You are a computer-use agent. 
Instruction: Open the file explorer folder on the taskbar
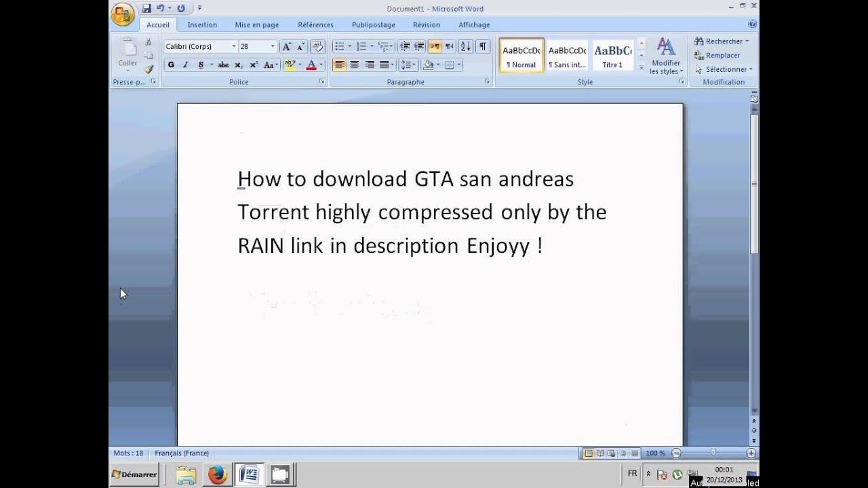pos(186,474)
